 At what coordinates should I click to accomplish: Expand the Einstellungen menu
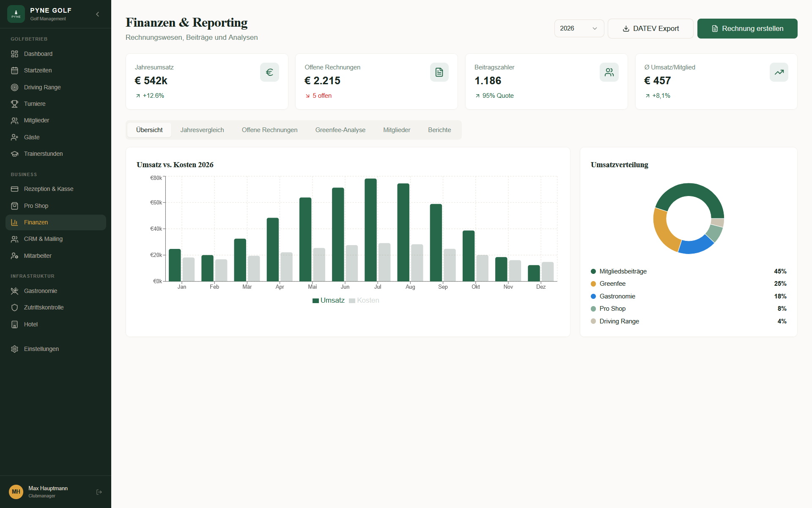tap(41, 349)
